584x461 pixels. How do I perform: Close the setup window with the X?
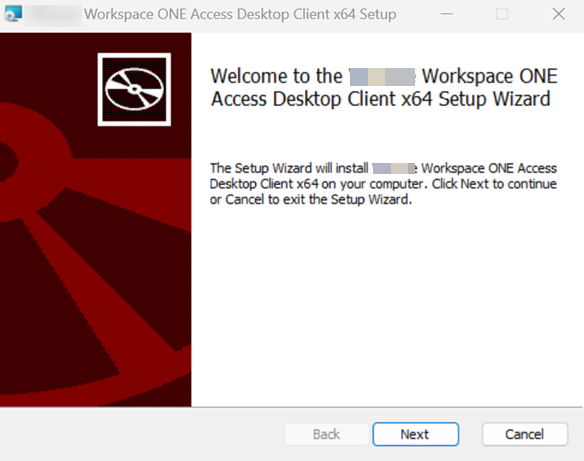click(559, 14)
